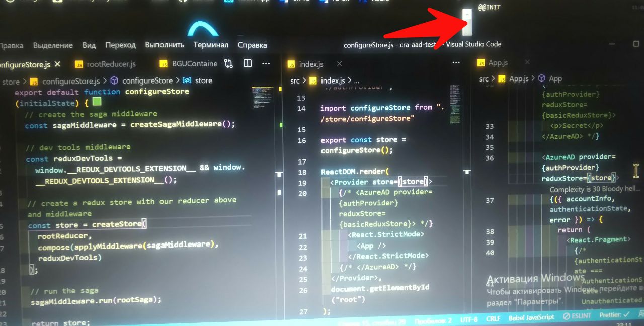Open the Вид menu

click(89, 45)
